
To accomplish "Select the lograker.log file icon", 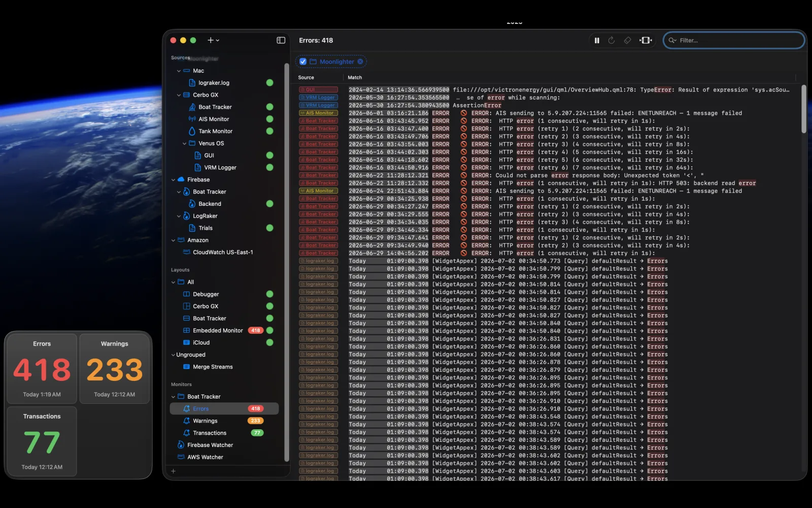I will [192, 83].
